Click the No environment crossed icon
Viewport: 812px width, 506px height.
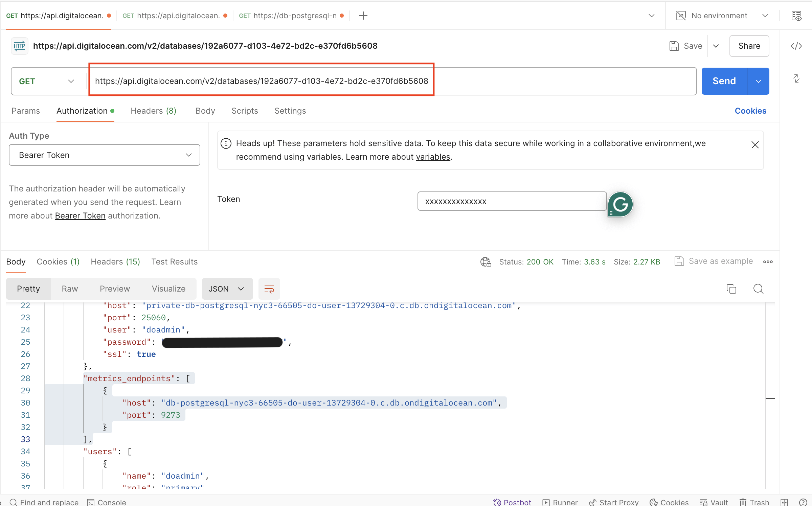(681, 16)
